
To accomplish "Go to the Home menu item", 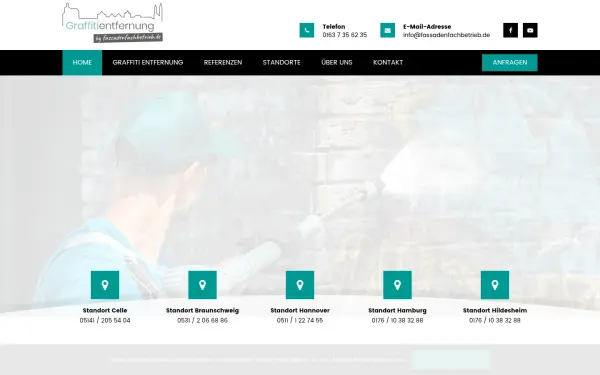I will tap(82, 62).
